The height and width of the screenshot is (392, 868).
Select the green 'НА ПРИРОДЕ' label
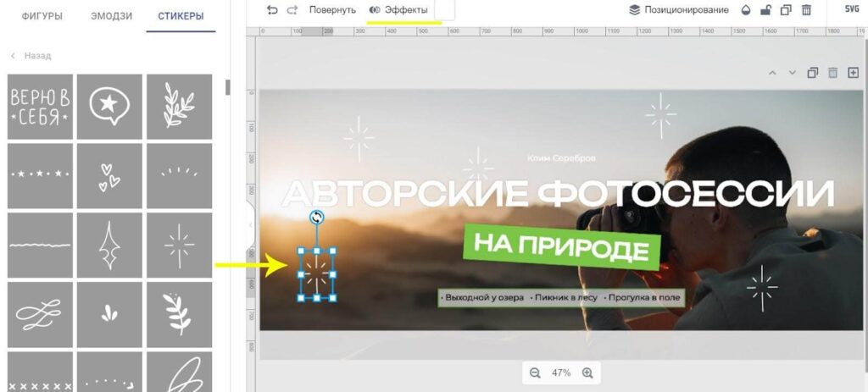click(x=562, y=247)
